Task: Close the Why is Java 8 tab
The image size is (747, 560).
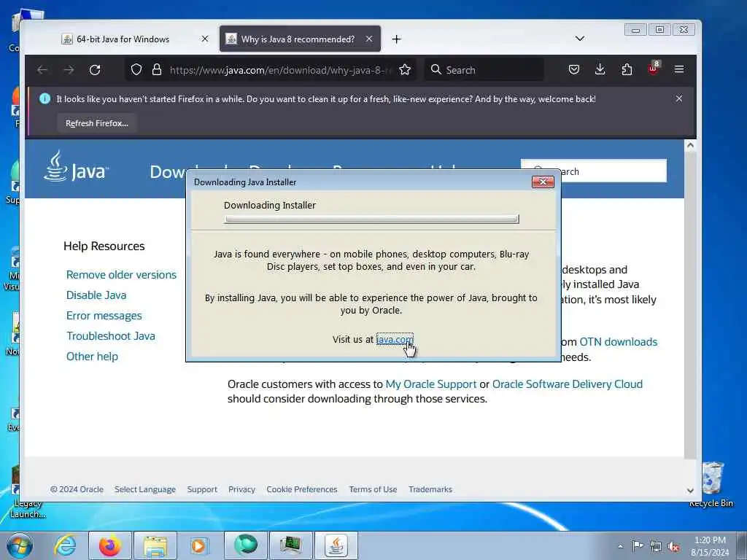Action: click(369, 39)
